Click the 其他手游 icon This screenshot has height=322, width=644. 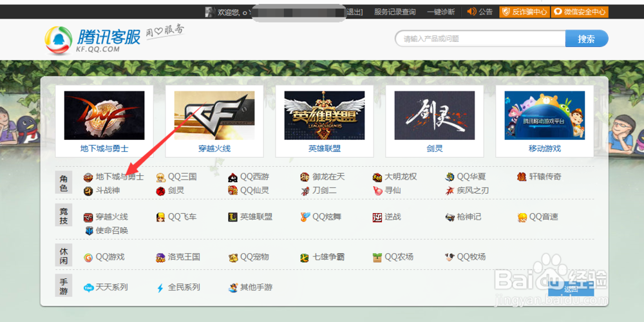tap(233, 288)
